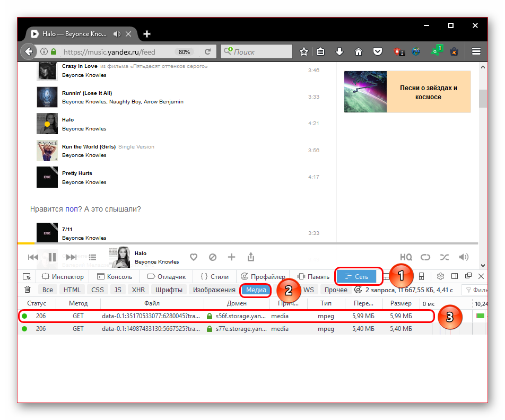Go back with the browser back arrow

(x=29, y=51)
